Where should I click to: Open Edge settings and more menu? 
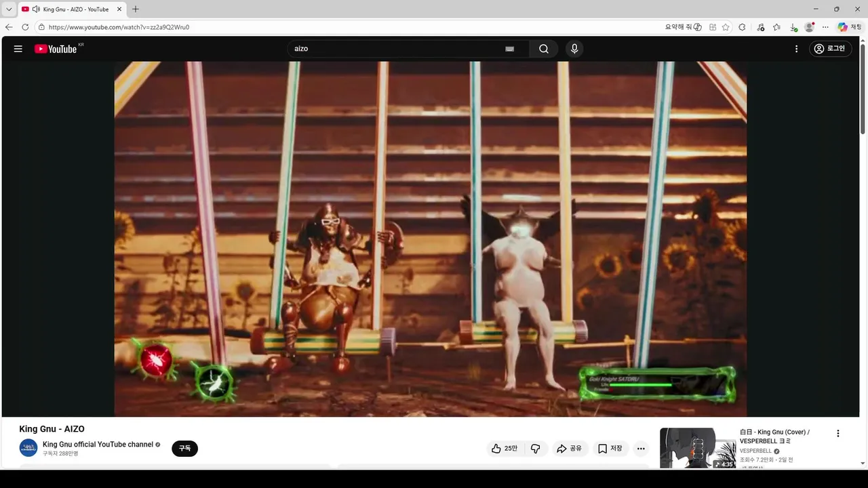825,27
